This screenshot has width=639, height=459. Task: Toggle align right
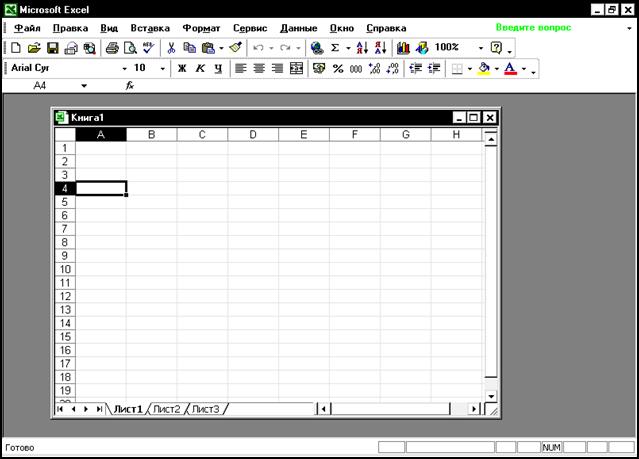278,68
